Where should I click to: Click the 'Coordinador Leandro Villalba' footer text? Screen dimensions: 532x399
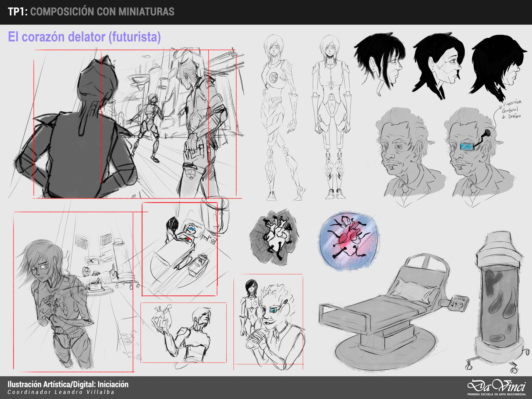(61, 392)
